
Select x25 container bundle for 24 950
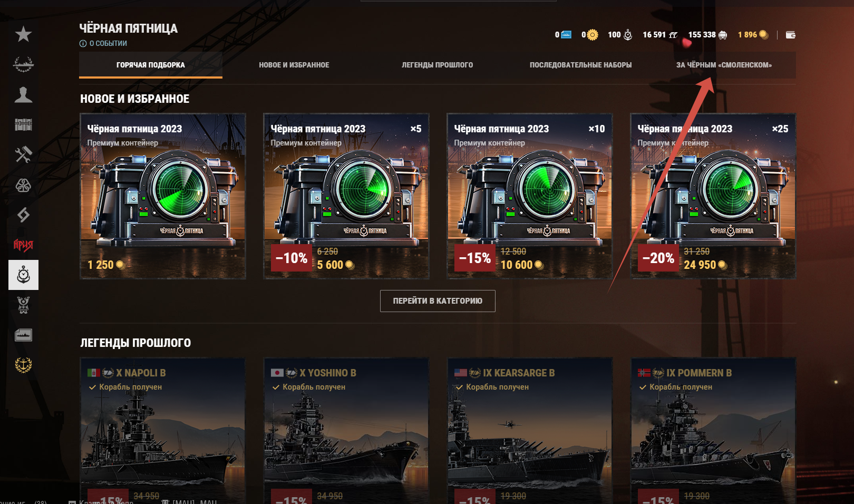(x=713, y=196)
